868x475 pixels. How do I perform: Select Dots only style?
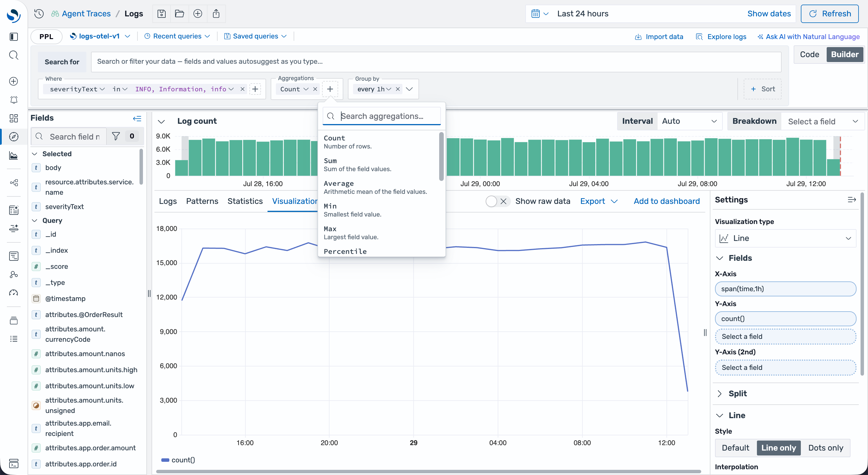click(826, 448)
